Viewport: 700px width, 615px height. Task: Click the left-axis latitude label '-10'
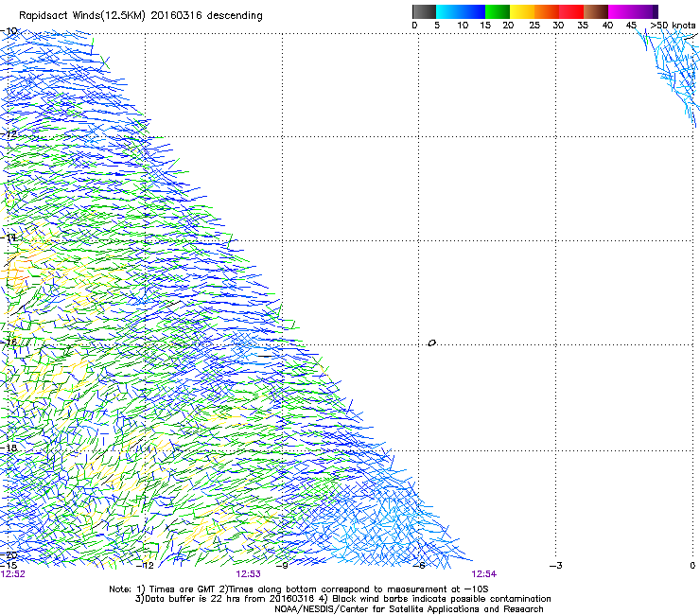point(9,31)
